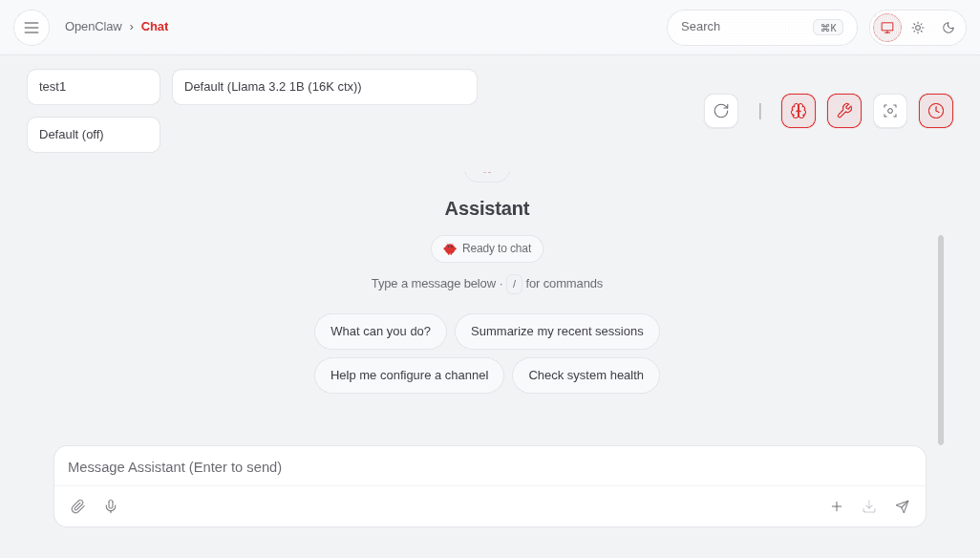Open the Llama 3.2 1B model selector
980x558 pixels.
point(324,87)
